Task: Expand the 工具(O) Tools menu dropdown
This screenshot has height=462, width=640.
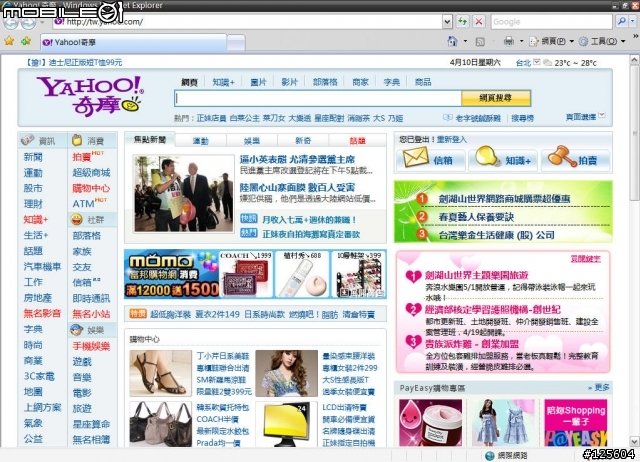Action: [623, 41]
